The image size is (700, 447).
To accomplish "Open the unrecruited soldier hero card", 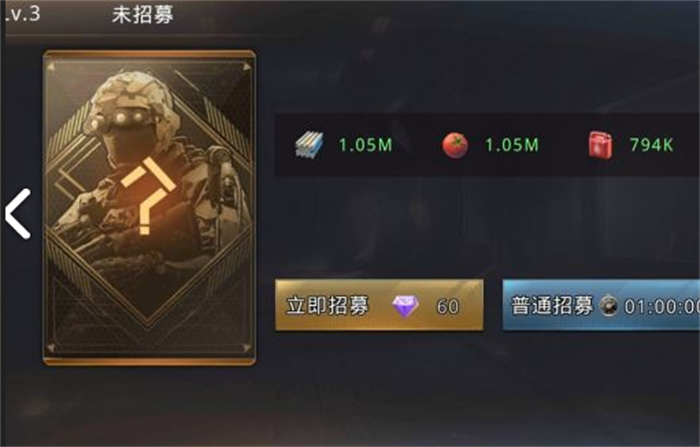I will pyautogui.click(x=150, y=208).
